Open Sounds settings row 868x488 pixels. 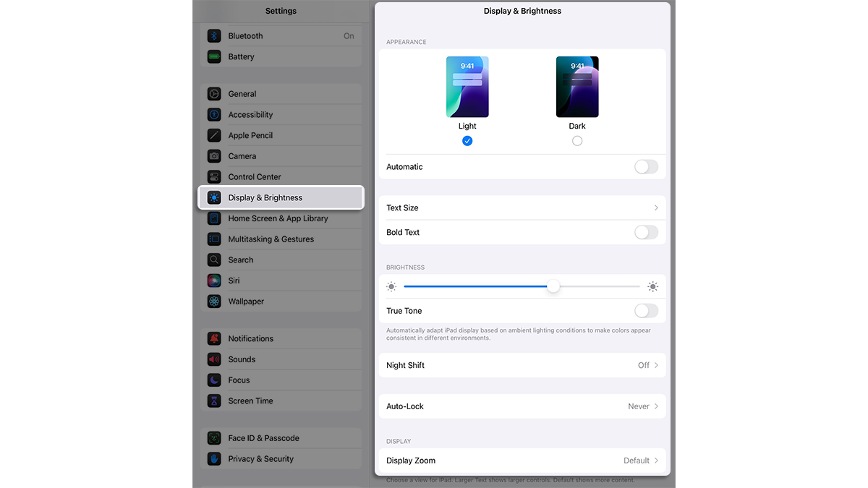point(281,359)
